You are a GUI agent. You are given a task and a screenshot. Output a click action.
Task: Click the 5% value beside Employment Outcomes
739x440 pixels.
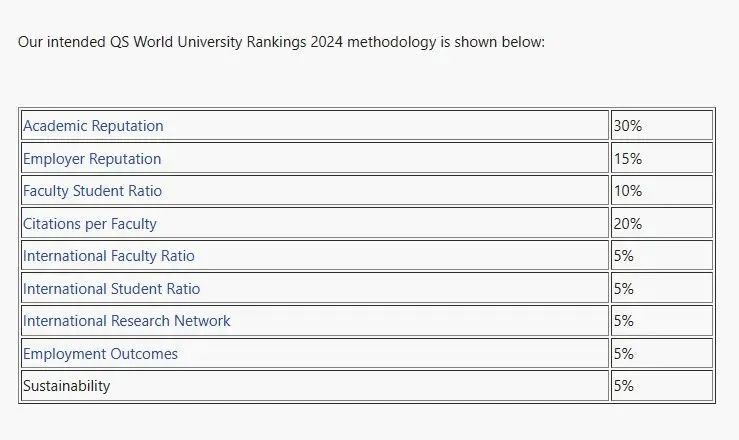pos(624,354)
